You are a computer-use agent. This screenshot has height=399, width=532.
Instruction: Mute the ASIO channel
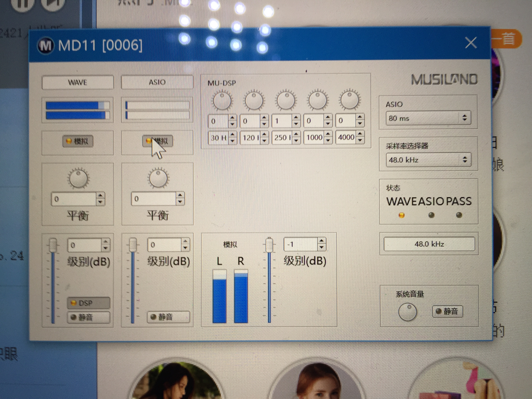click(168, 317)
